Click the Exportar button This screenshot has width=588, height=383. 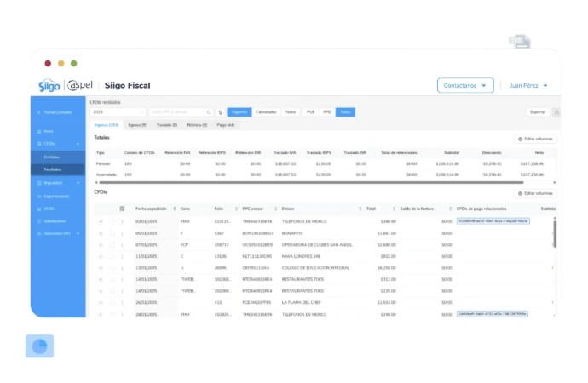538,112
